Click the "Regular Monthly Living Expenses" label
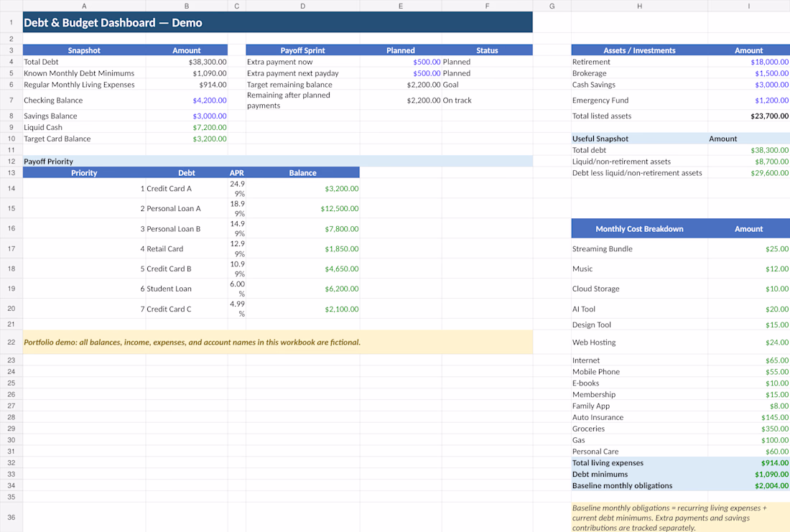790x532 pixels. [x=79, y=85]
